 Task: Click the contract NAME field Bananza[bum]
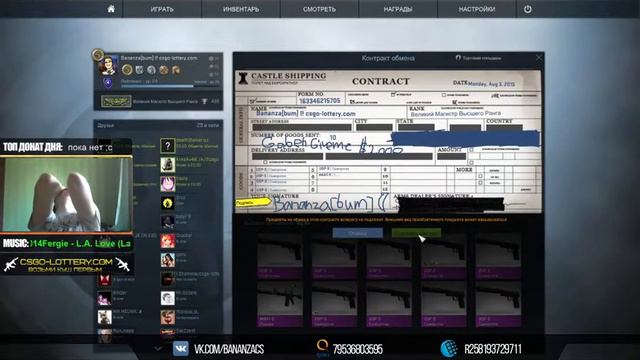pos(306,113)
